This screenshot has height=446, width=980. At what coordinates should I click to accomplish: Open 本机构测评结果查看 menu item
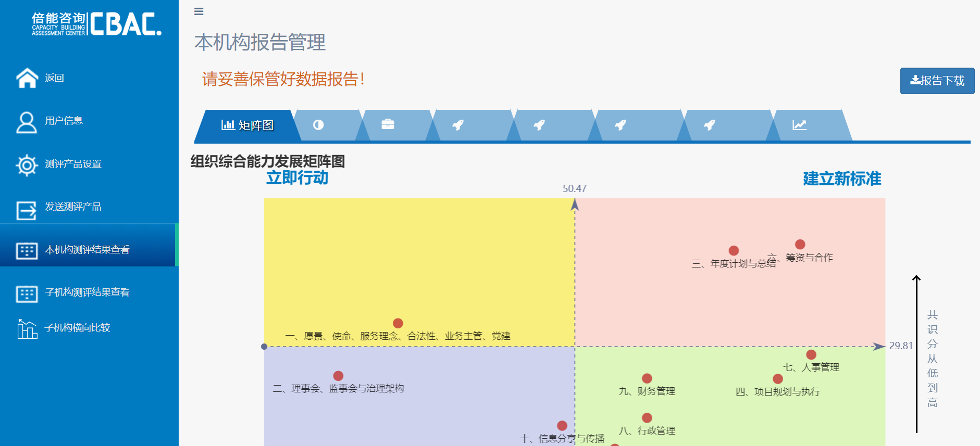pos(87,250)
